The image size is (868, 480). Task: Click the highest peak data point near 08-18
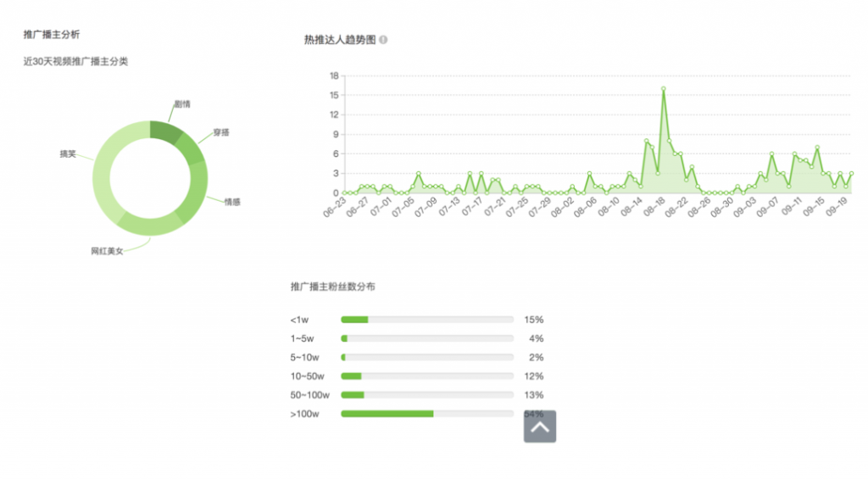click(663, 88)
